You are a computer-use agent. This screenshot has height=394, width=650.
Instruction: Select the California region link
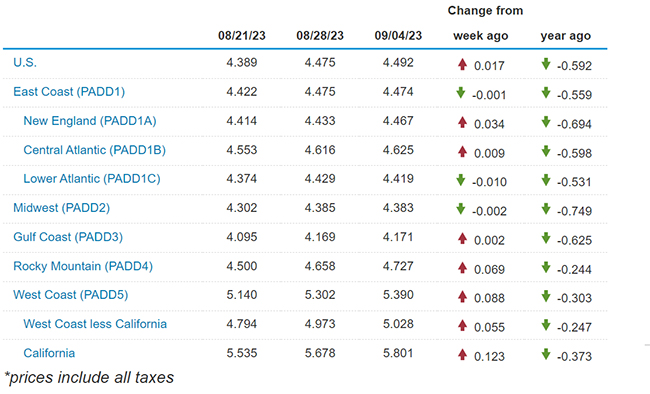(x=49, y=353)
